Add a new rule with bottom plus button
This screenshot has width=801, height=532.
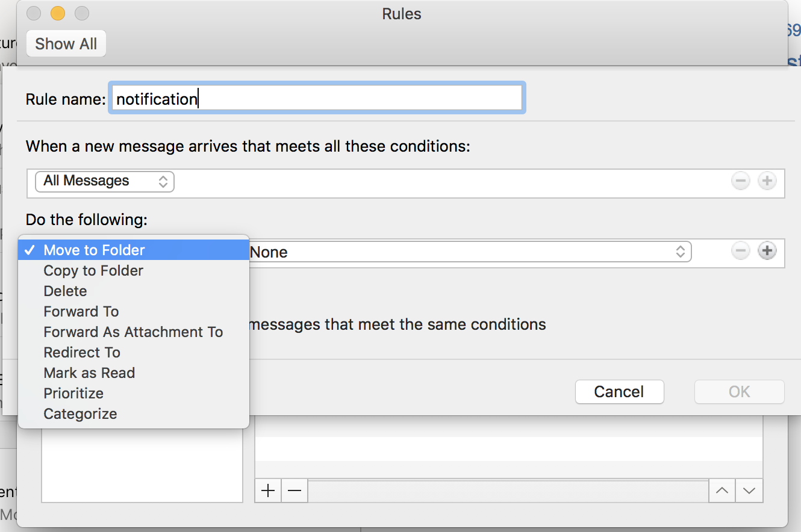268,490
